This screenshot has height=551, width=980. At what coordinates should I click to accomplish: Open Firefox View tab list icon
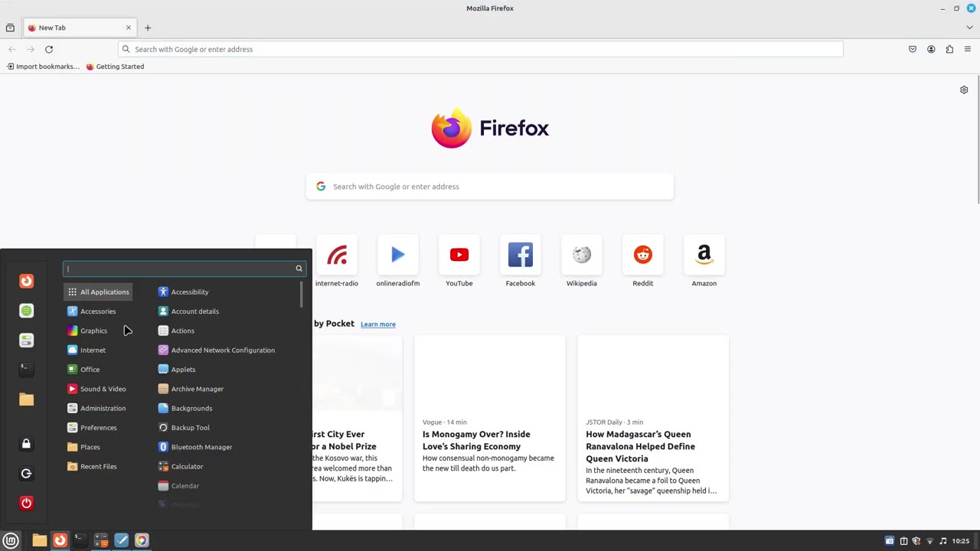click(x=10, y=28)
